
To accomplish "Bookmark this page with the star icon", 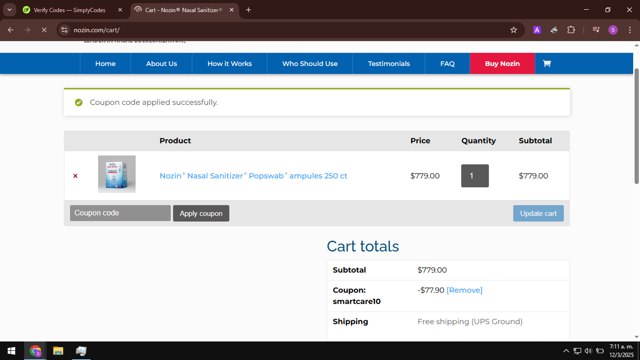I will tap(513, 30).
